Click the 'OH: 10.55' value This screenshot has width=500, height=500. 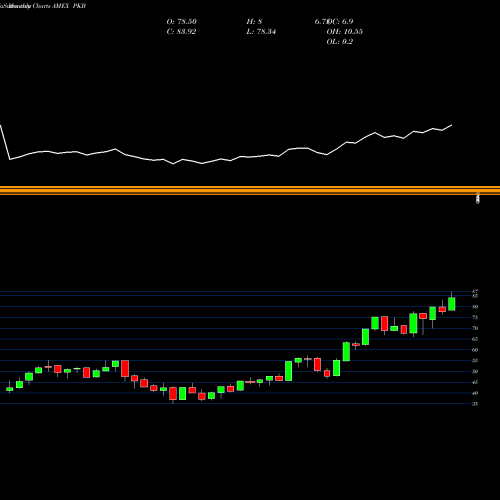344,32
